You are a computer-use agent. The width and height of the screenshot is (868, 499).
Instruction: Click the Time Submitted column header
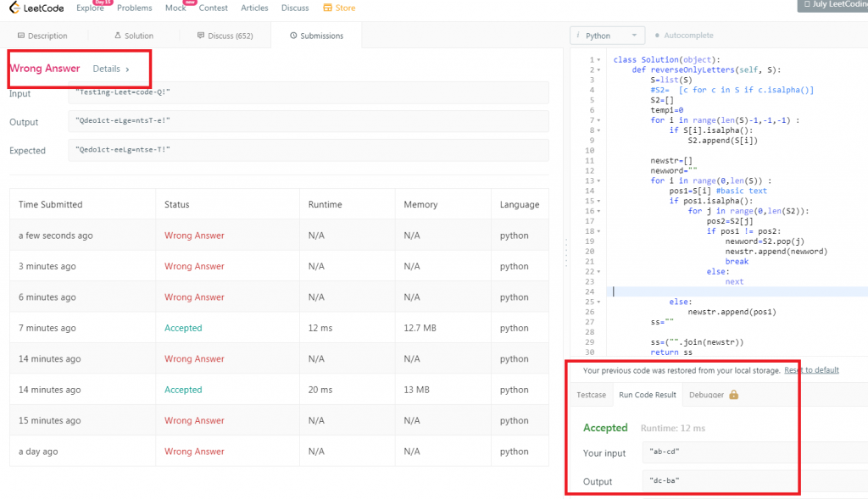click(x=50, y=204)
